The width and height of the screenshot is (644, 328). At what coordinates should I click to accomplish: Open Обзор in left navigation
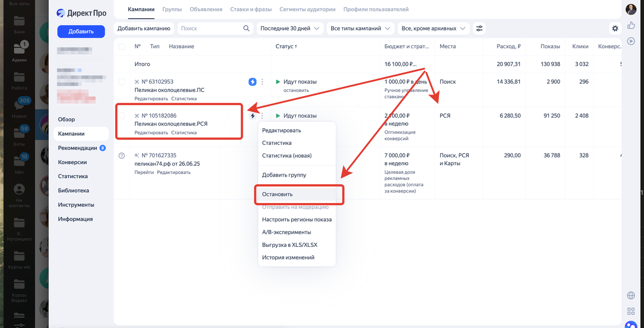pos(67,119)
